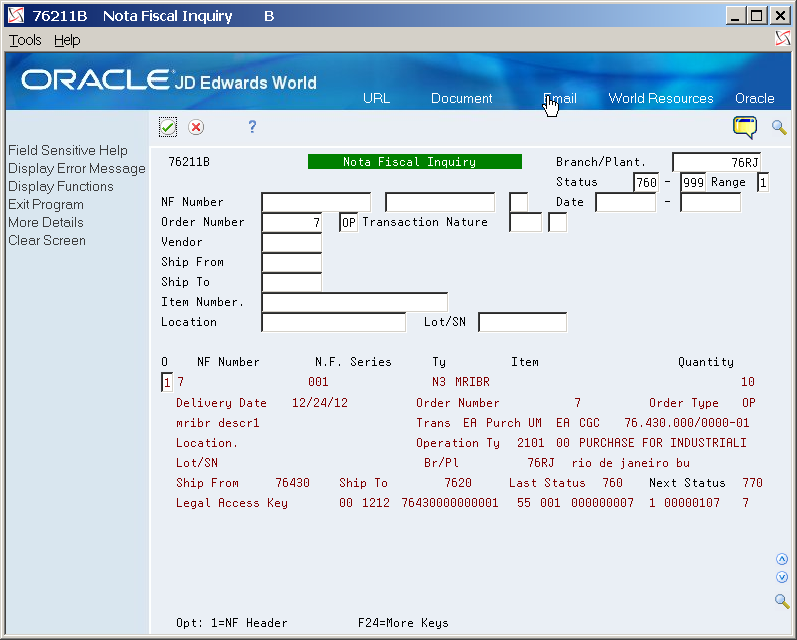This screenshot has height=640, width=797.
Task: Click the Status from field with 760
Action: [x=646, y=182]
